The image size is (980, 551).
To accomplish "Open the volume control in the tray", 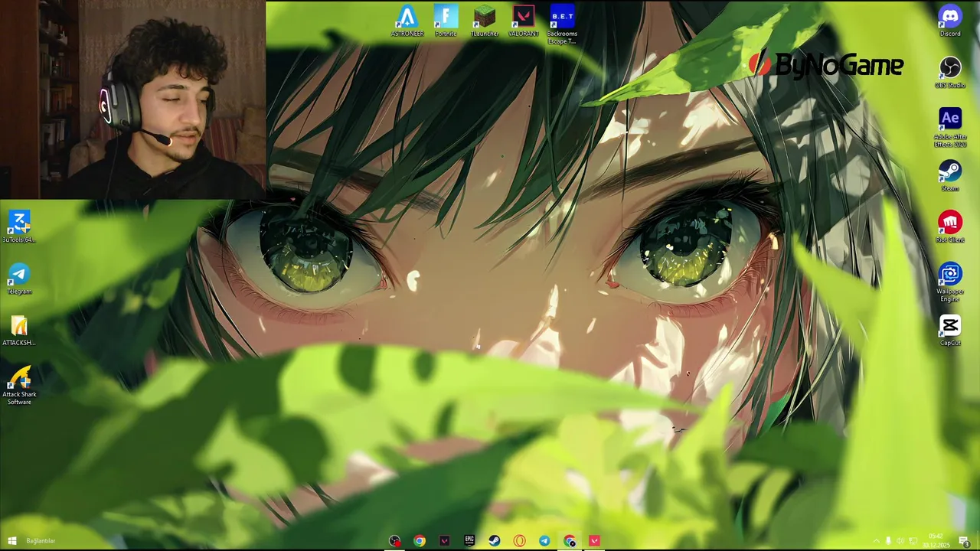I will click(x=900, y=541).
